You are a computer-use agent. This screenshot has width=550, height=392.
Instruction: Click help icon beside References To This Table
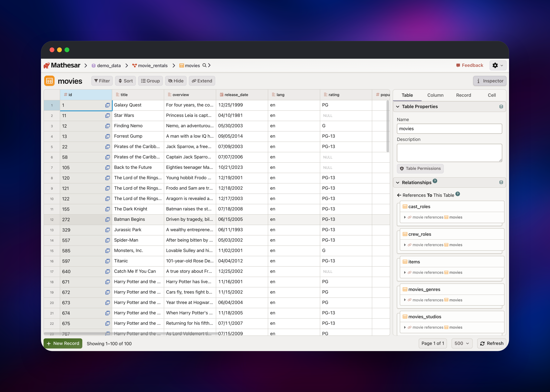pyautogui.click(x=458, y=194)
